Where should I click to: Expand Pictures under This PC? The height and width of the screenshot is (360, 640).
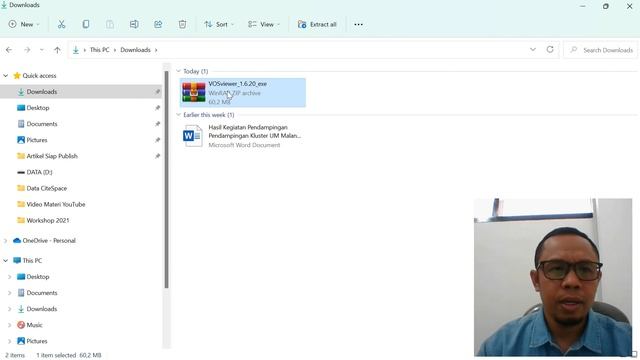pos(10,341)
